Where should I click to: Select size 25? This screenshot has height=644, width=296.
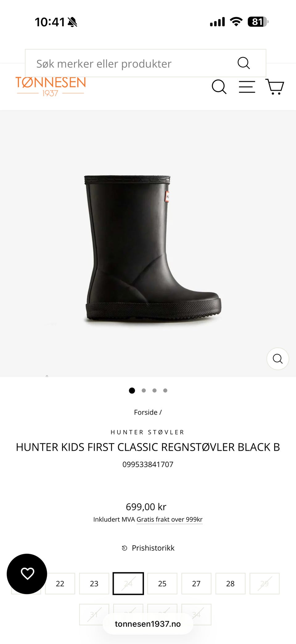[x=162, y=583]
